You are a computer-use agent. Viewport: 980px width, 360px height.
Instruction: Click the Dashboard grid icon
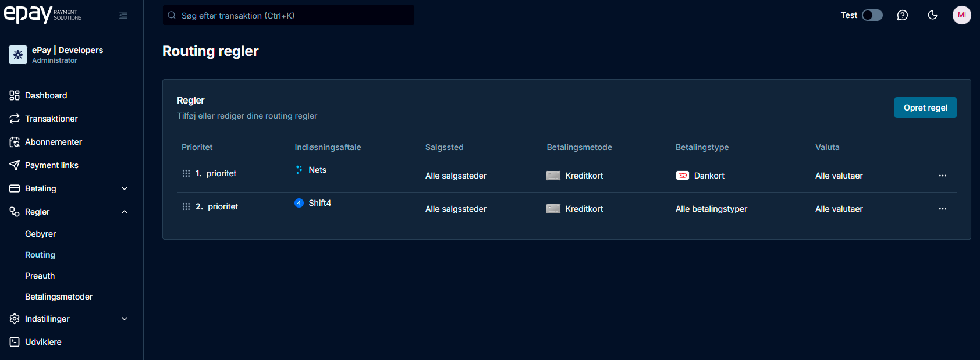pyautogui.click(x=15, y=95)
